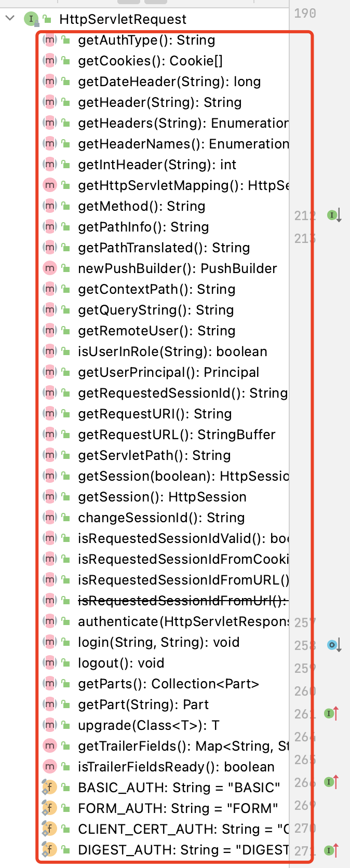Click the method icon beside getAuthType()
Viewport: 350px width, 868px height.
[49, 40]
